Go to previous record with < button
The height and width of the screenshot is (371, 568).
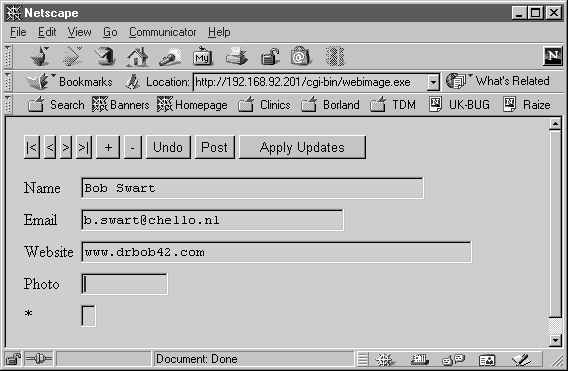point(50,147)
